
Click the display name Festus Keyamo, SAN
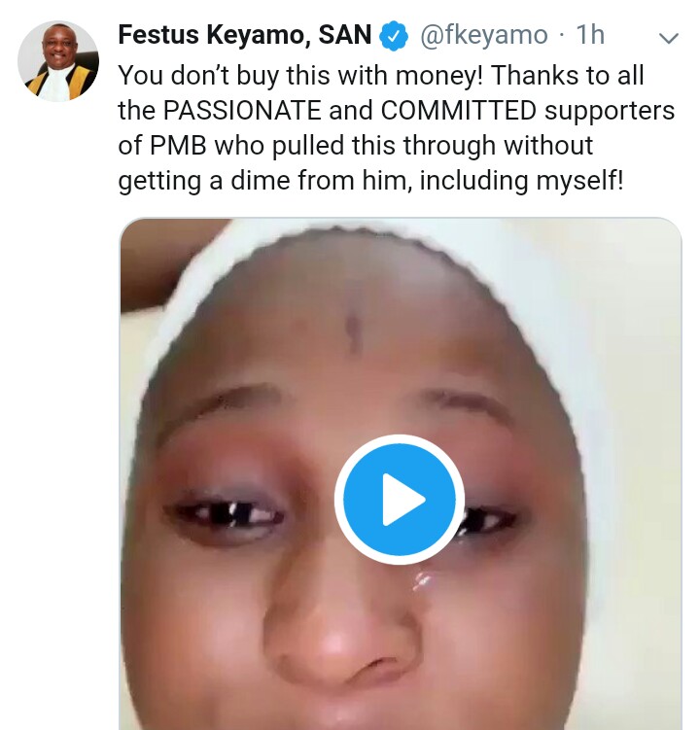click(x=244, y=36)
